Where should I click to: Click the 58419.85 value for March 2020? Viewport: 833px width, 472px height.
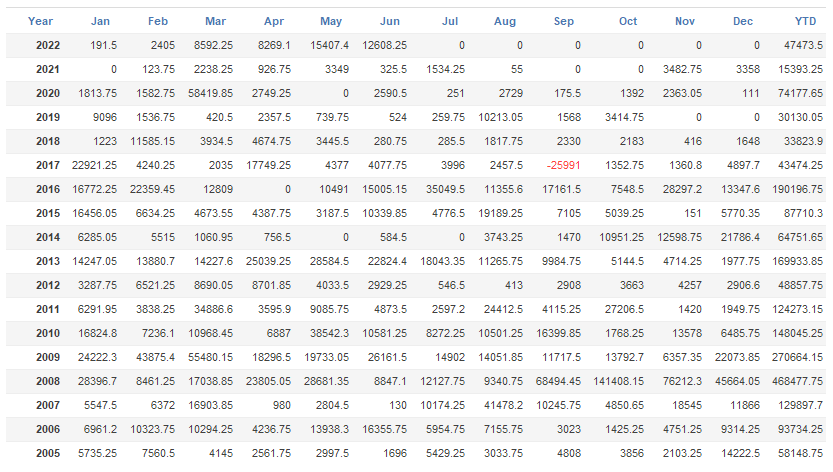coord(210,93)
